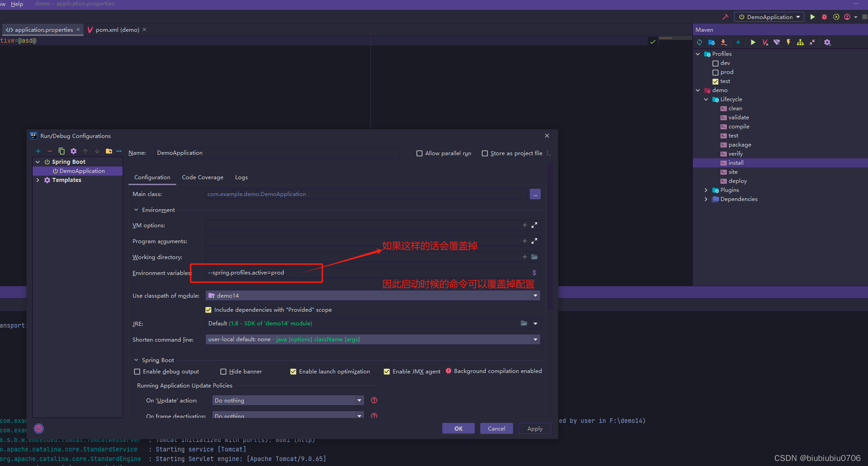Click Execute Maven Goal play icon
The image size is (868, 466).
753,42
